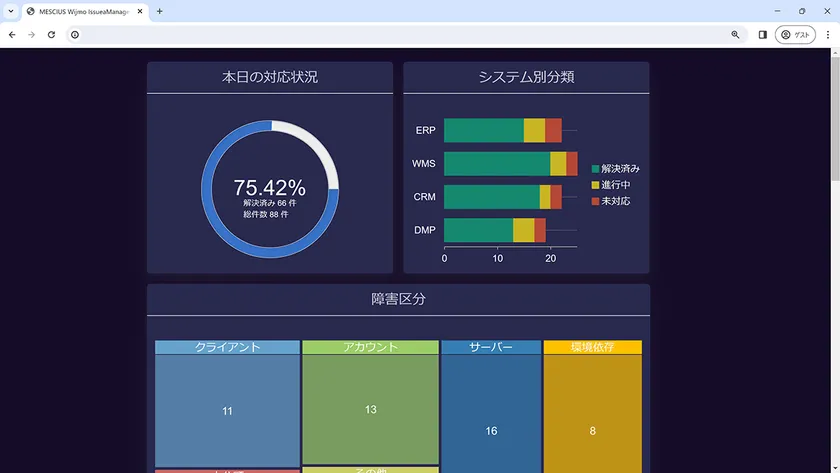Click the DMP red unhandled segment
The width and height of the screenshot is (840, 473).
[540, 230]
